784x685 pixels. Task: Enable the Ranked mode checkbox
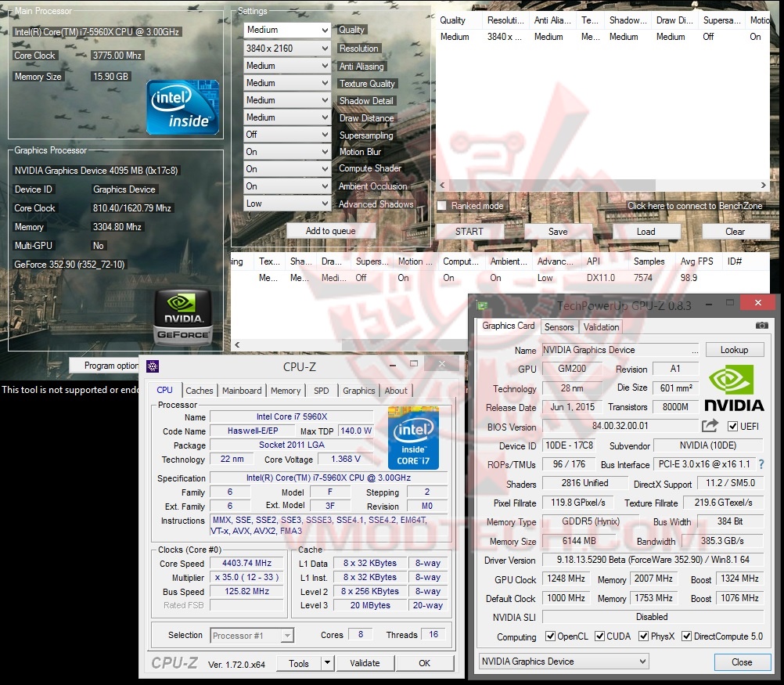pyautogui.click(x=441, y=206)
